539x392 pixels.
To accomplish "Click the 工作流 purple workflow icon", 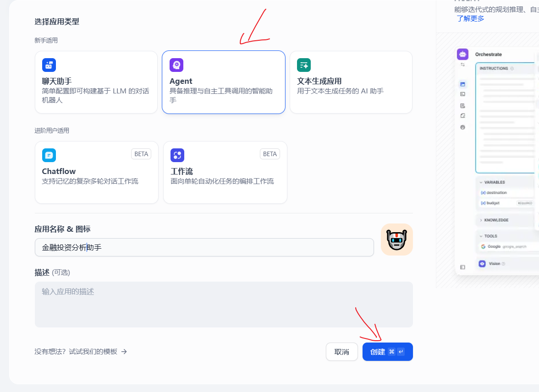I will point(177,155).
